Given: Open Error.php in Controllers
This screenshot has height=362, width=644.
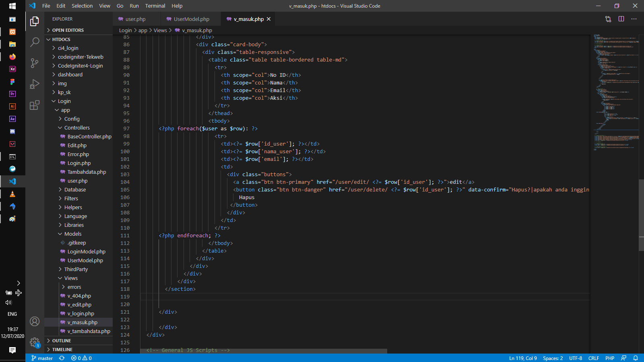Looking at the screenshot, I should [x=78, y=154].
